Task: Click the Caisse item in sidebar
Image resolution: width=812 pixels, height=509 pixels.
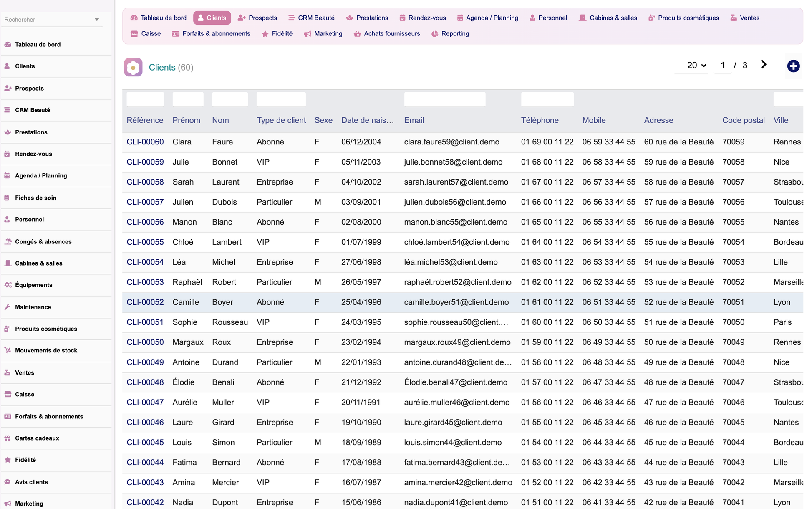Action: click(x=56, y=394)
